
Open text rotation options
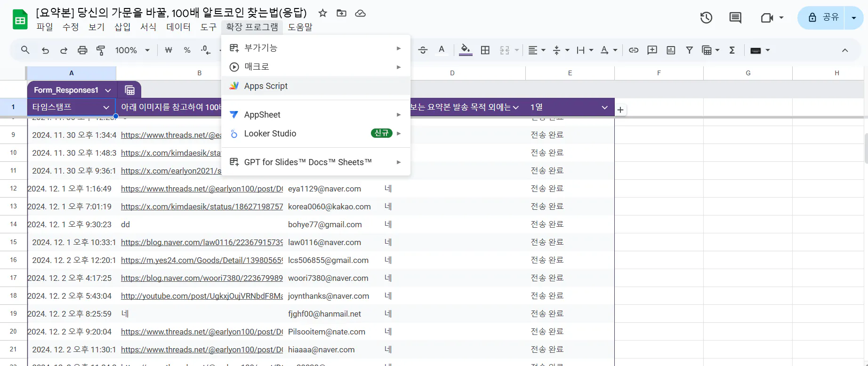pos(609,50)
